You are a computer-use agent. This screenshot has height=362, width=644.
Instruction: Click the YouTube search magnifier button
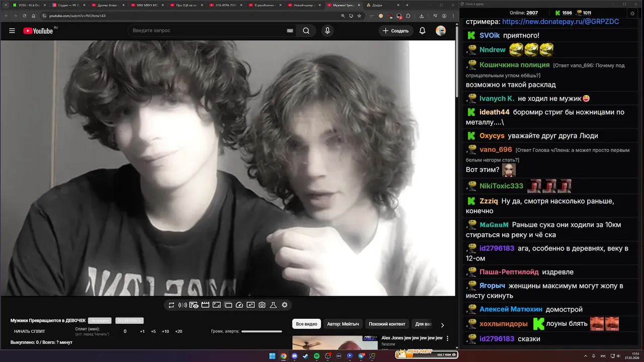point(306,31)
